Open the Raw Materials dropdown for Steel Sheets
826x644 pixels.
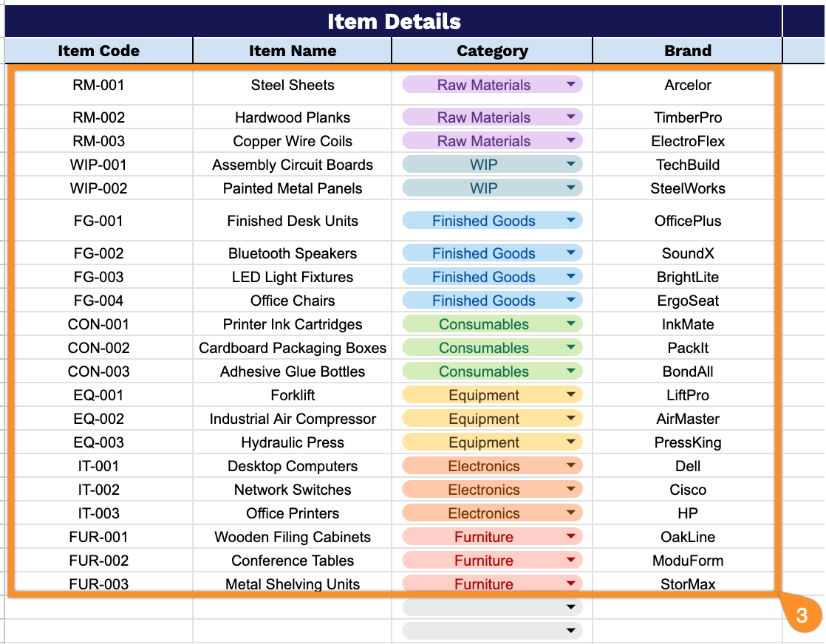click(x=570, y=84)
